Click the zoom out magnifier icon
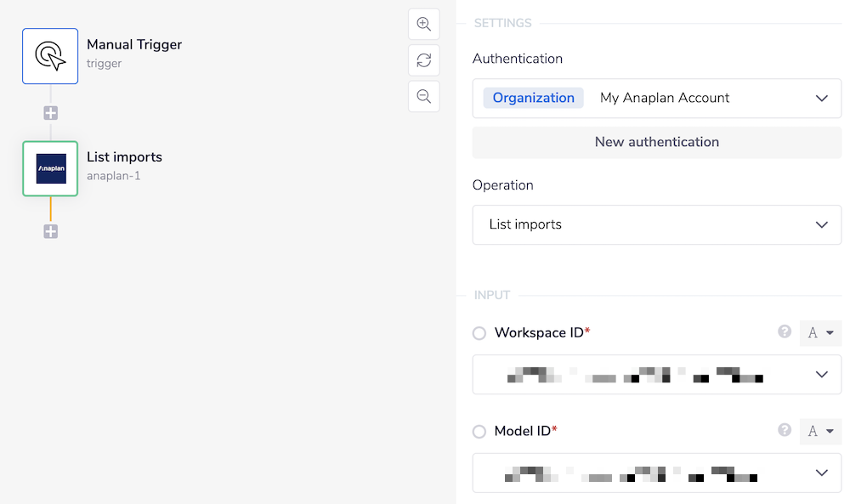The height and width of the screenshot is (504, 850). [x=423, y=96]
